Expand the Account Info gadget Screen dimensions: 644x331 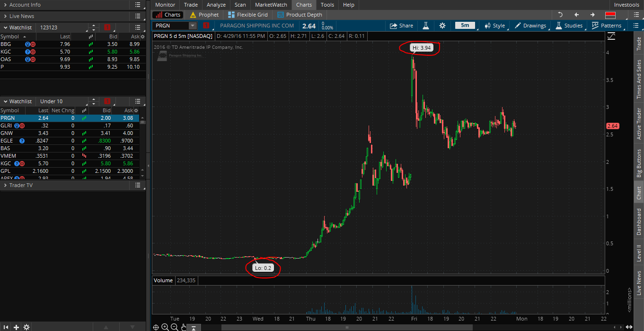click(5, 5)
